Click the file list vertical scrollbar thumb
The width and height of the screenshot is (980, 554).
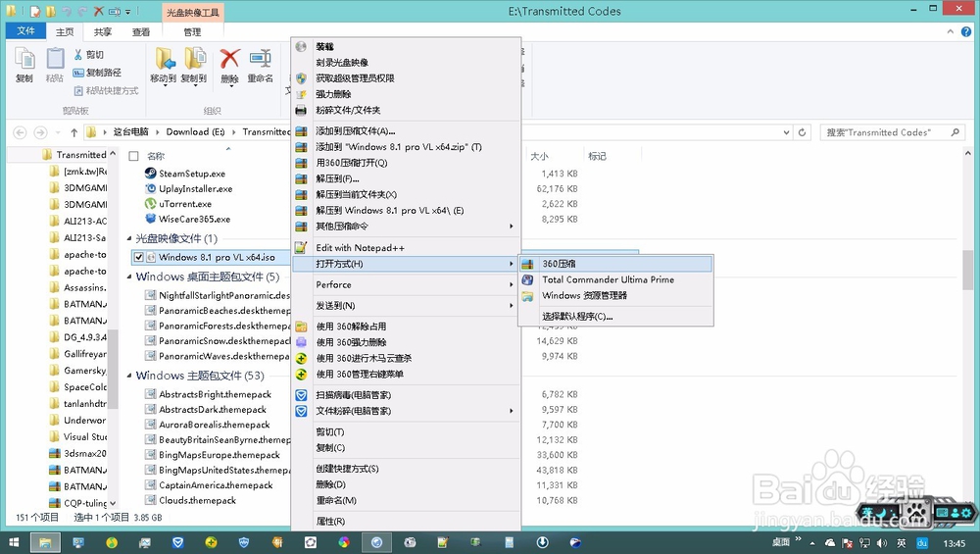[x=967, y=270]
